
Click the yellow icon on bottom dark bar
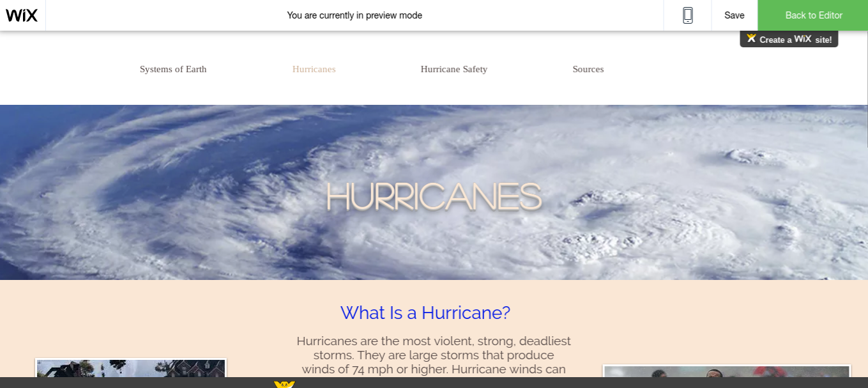point(284,384)
